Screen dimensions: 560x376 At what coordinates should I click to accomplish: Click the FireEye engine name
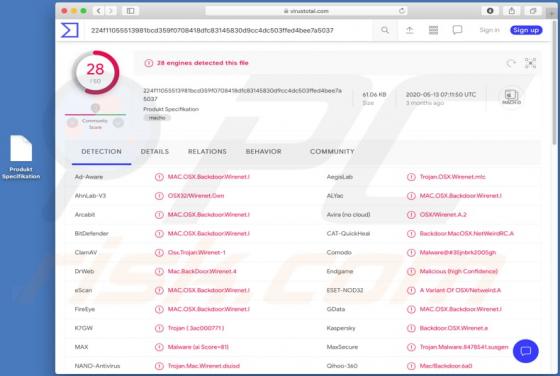85,309
